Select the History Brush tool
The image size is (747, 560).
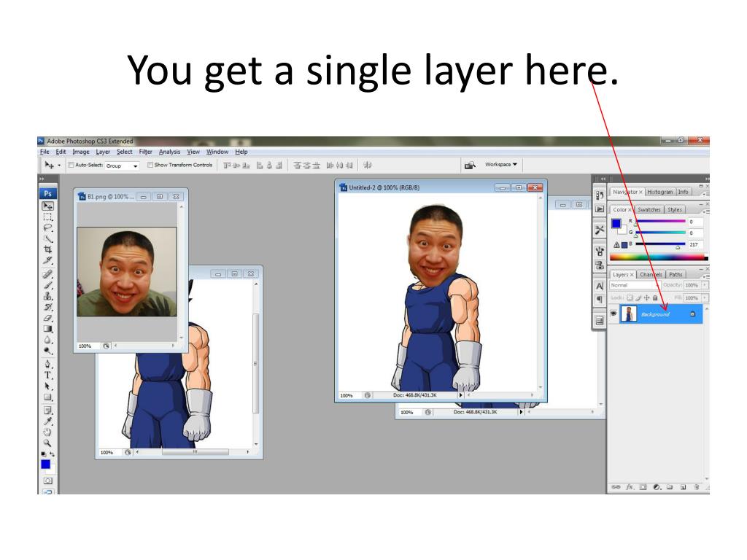pos(47,307)
